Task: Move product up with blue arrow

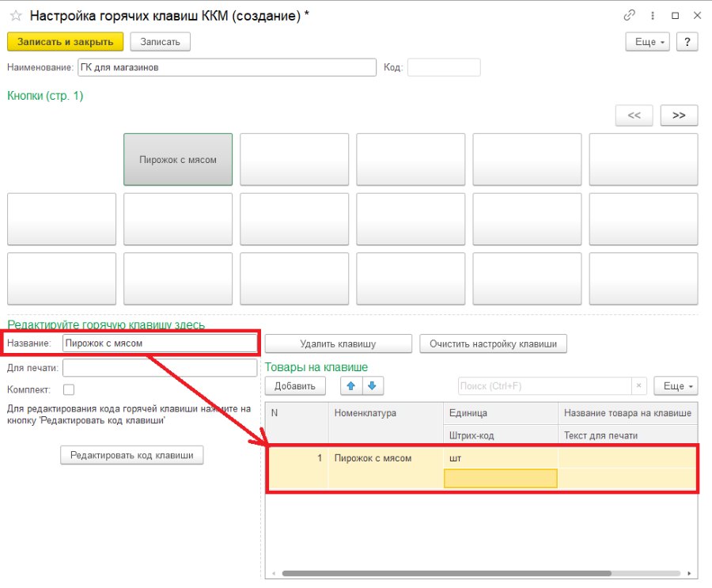Action: point(351,385)
